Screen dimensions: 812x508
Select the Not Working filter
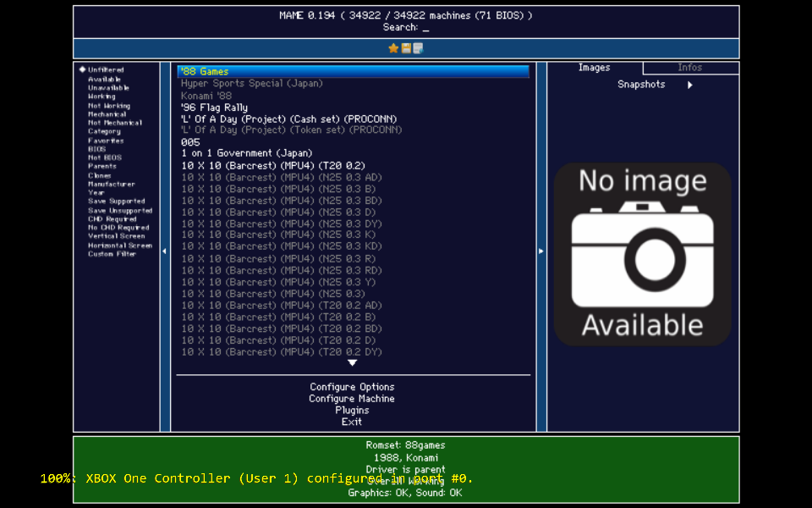coord(109,106)
